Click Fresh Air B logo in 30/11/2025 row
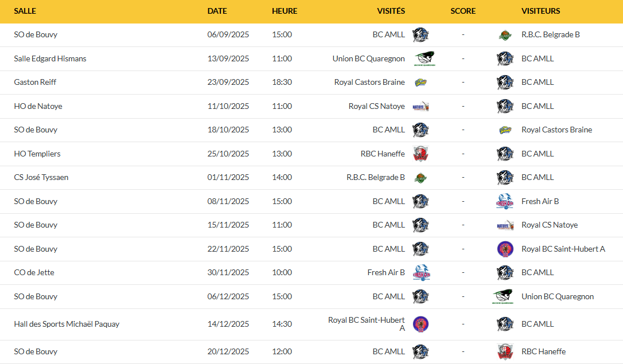This screenshot has height=364, width=623. pos(421,273)
